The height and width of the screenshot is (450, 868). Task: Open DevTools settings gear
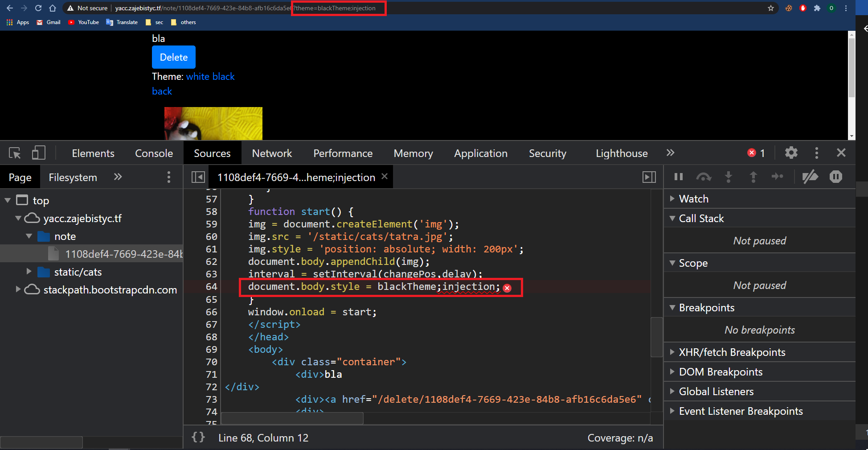pos(791,153)
